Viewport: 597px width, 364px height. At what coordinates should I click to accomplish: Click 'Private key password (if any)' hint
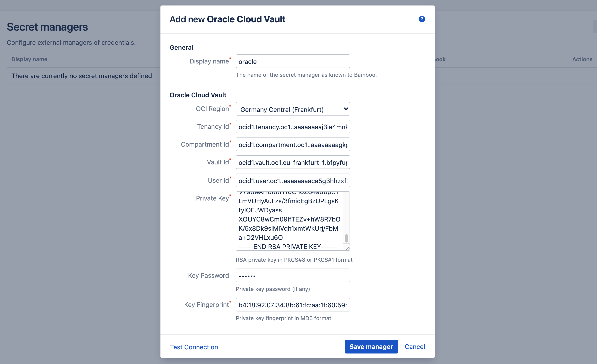click(x=273, y=289)
